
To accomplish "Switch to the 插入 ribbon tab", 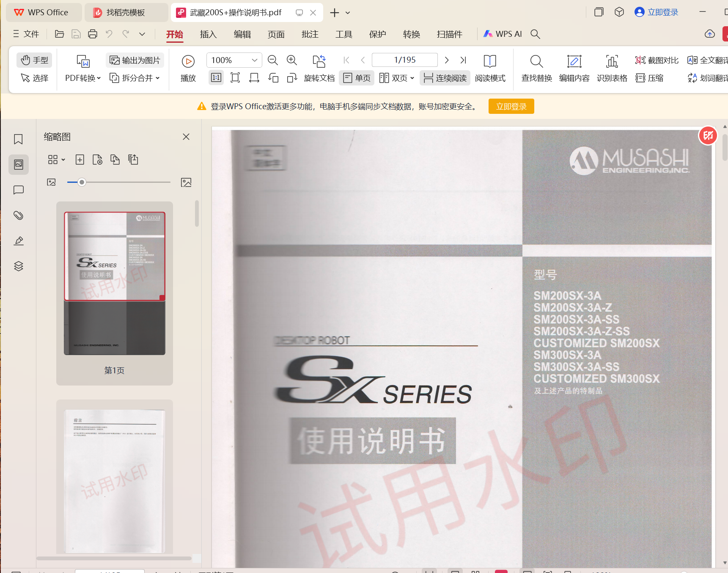I will [208, 34].
